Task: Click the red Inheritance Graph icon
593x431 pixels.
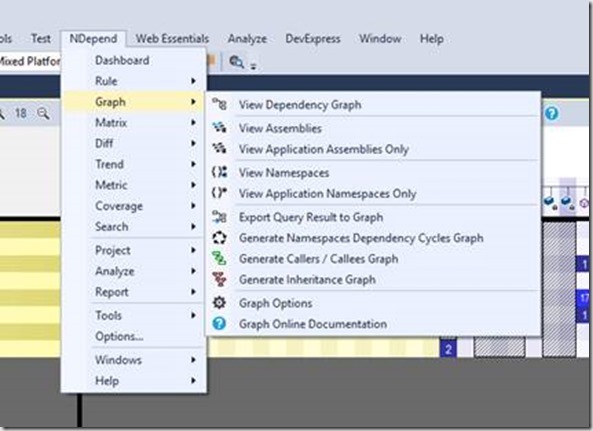Action: click(219, 279)
